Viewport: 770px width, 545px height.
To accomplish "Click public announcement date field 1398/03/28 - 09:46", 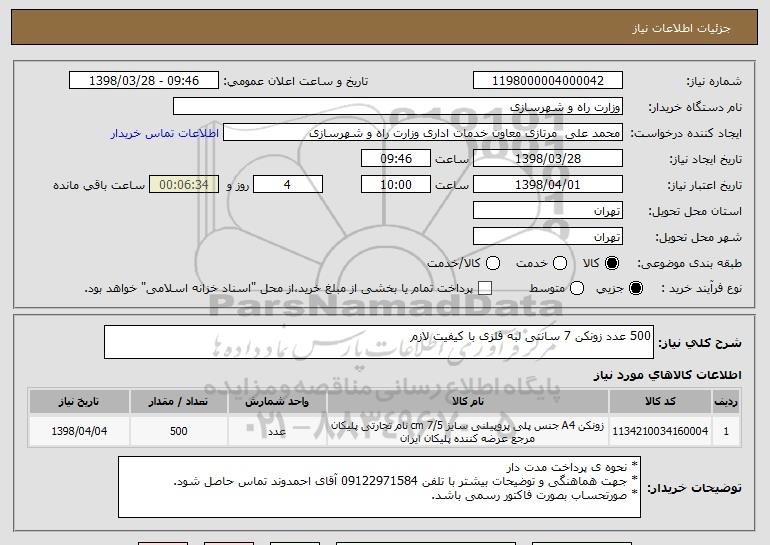I will point(144,81).
